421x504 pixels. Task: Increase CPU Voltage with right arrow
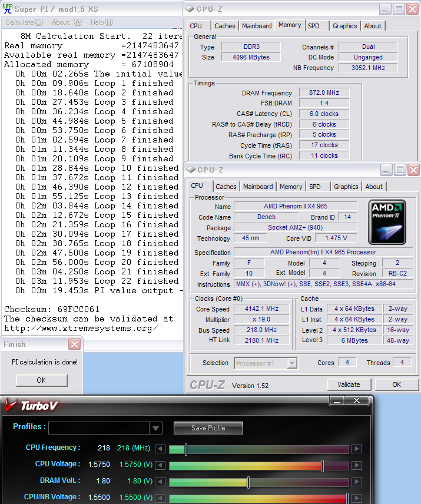(x=357, y=465)
